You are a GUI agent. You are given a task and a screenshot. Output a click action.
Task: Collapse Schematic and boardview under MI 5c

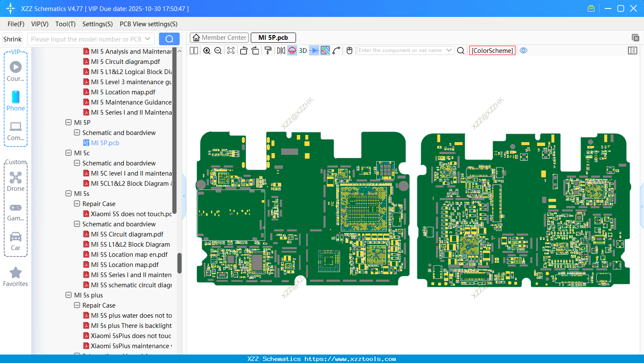coord(77,163)
